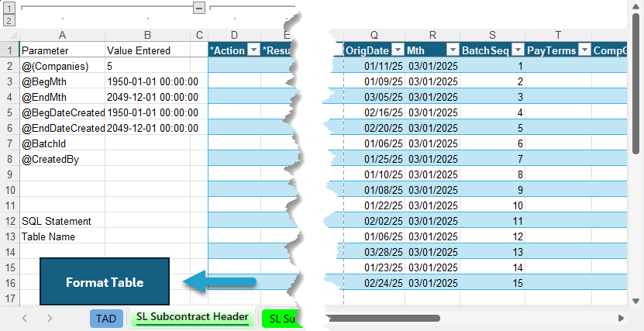
Task: Click @BegMth value 1950-01-01 00:00:00
Action: [x=153, y=81]
